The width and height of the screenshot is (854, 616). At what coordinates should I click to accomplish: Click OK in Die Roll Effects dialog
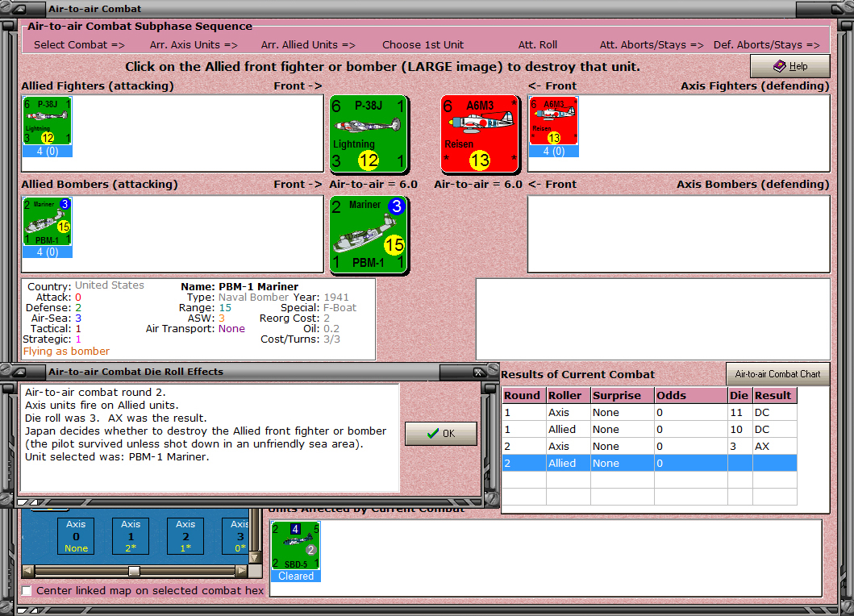[441, 434]
